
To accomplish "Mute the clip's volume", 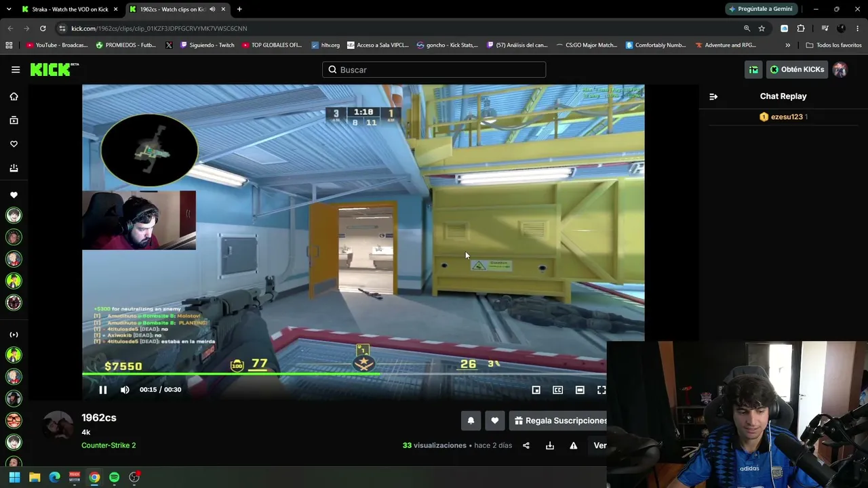I will tap(125, 390).
